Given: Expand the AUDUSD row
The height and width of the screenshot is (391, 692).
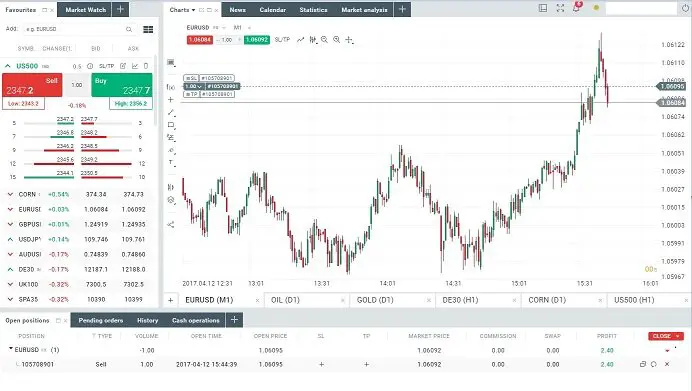Looking at the screenshot, I should tap(10, 255).
